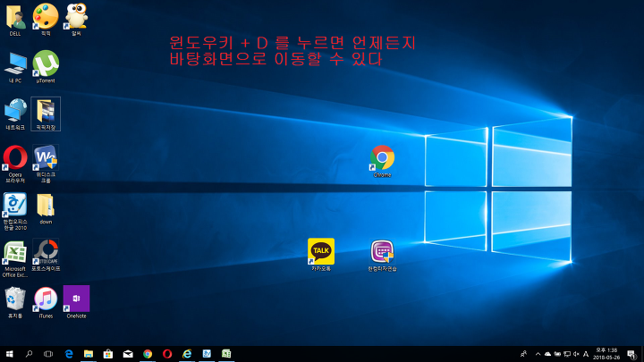Launch Opera from the taskbar
Viewport: 644px width, 362px height.
click(167, 354)
